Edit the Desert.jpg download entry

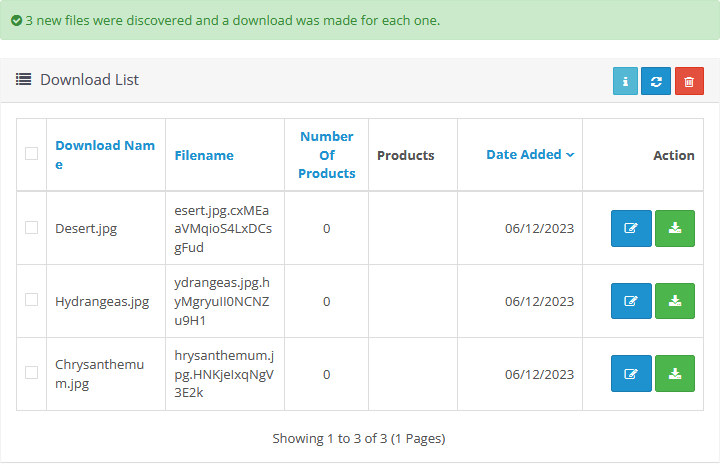click(631, 228)
